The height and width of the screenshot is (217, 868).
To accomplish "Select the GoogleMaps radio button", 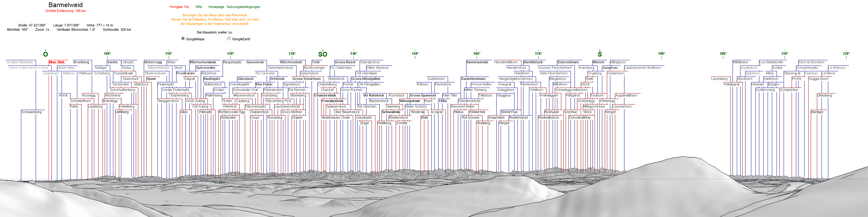I will [x=183, y=39].
